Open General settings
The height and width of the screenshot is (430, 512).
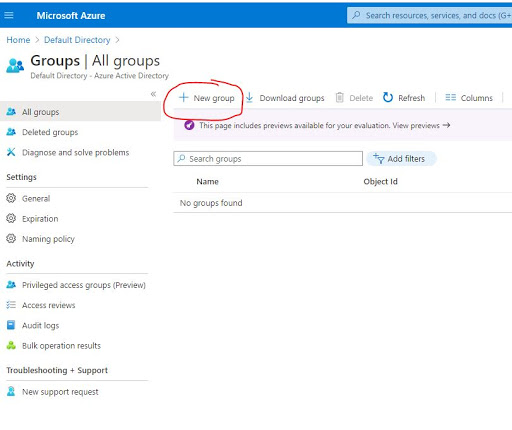pos(36,199)
